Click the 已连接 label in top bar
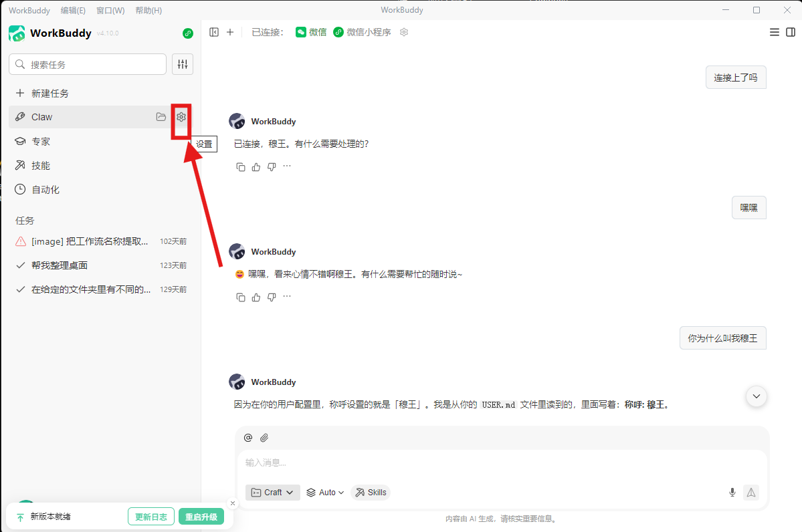 268,32
